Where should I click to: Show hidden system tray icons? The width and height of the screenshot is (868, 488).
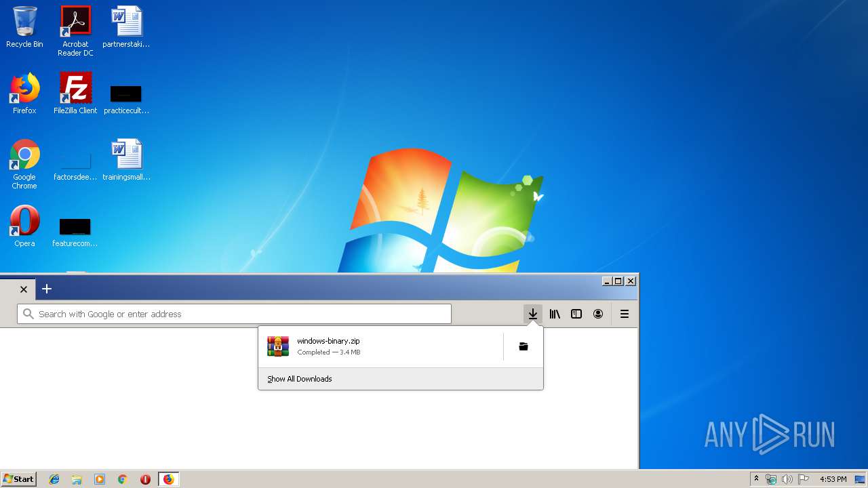(757, 479)
